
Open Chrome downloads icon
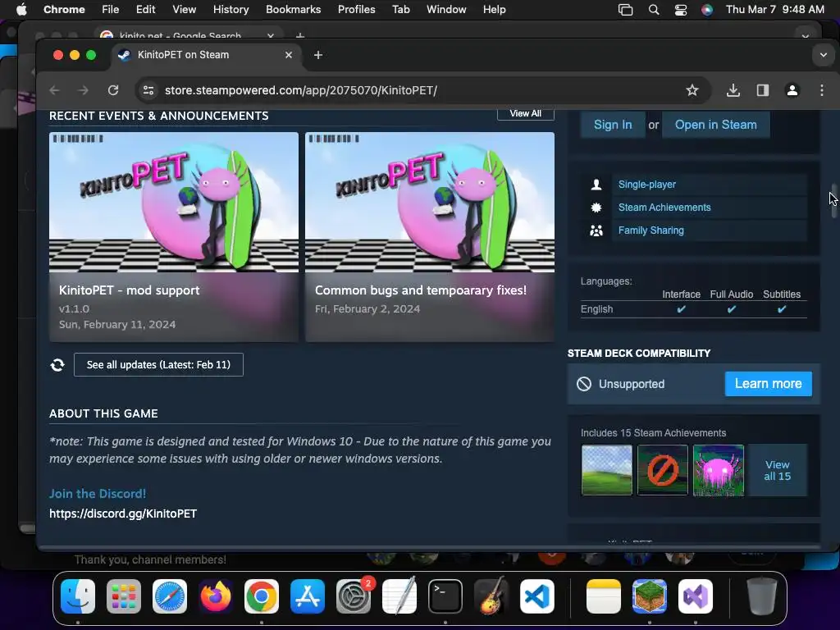[x=733, y=90]
